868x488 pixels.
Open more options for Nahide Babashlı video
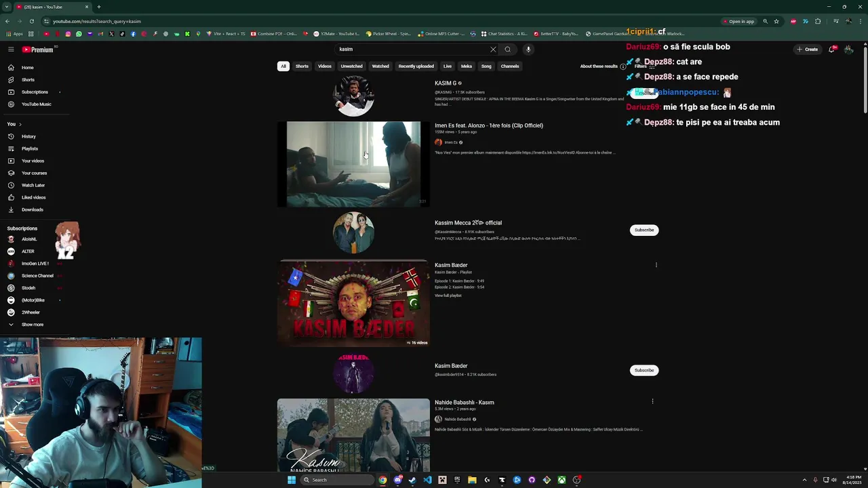[x=652, y=401]
